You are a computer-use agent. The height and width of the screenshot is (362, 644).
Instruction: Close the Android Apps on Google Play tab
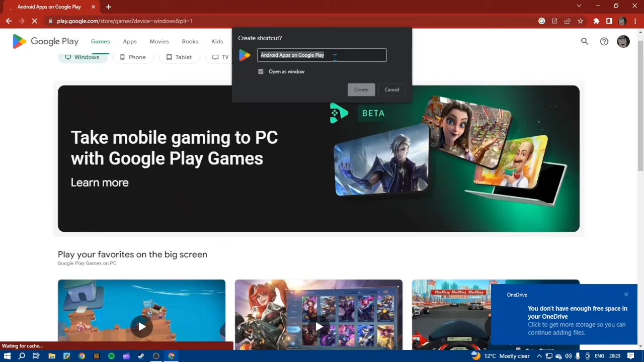coord(93,7)
